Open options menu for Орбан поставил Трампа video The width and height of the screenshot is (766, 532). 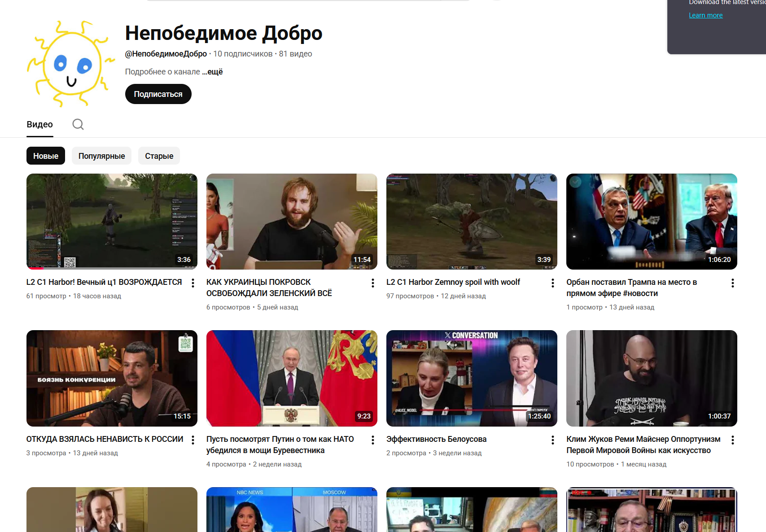[733, 283]
